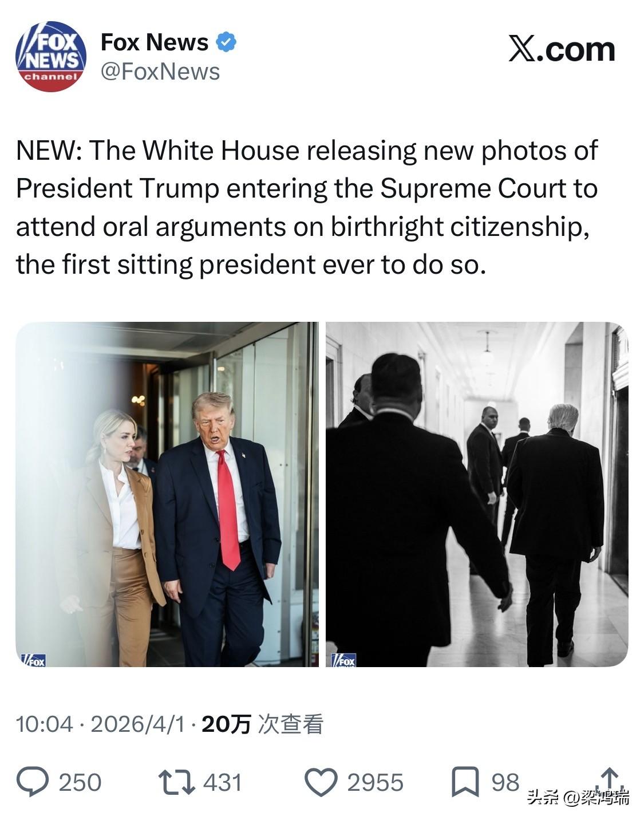Click the 250 replies count
644x820 pixels.
(80, 783)
